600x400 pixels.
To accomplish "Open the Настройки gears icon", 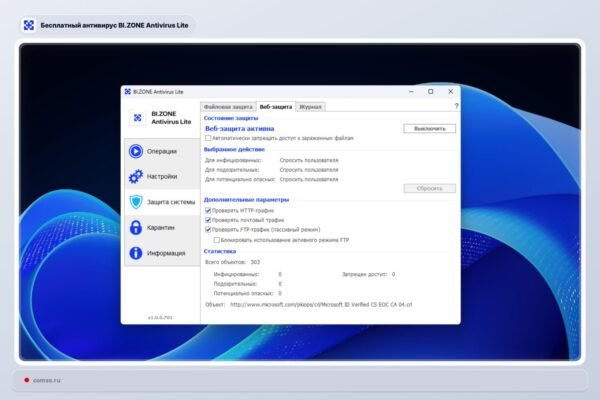I will (x=136, y=176).
